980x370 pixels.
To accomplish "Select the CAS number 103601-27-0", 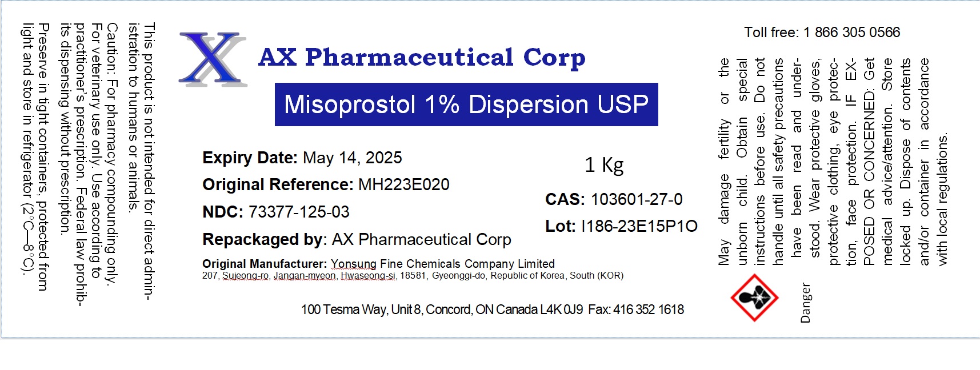I will click(x=636, y=199).
